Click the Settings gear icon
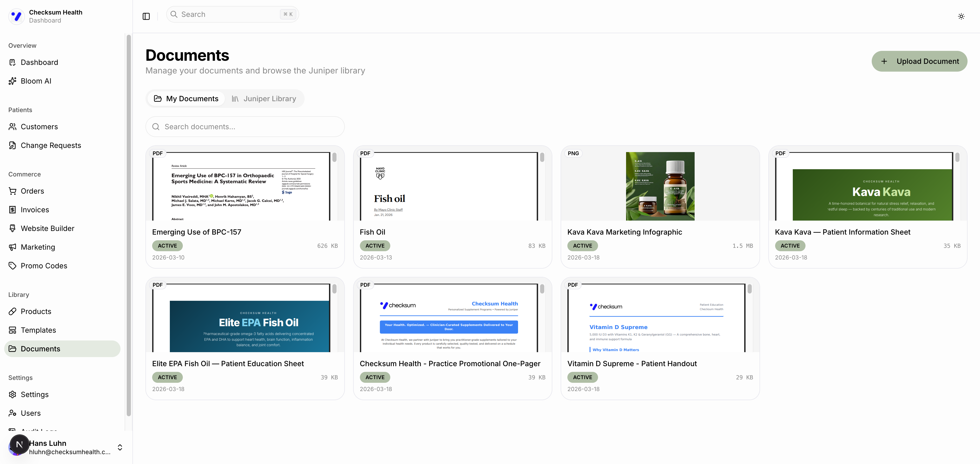The image size is (980, 464). pos(12,394)
